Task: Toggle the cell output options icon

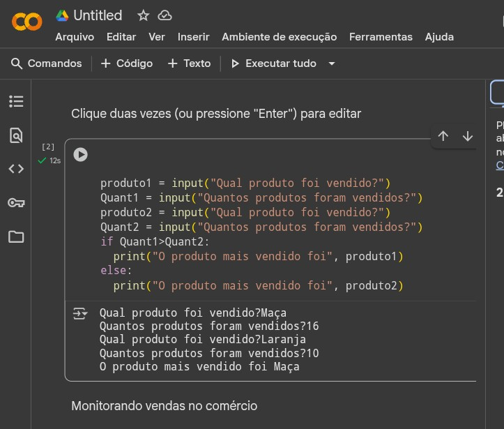Action: [80, 314]
